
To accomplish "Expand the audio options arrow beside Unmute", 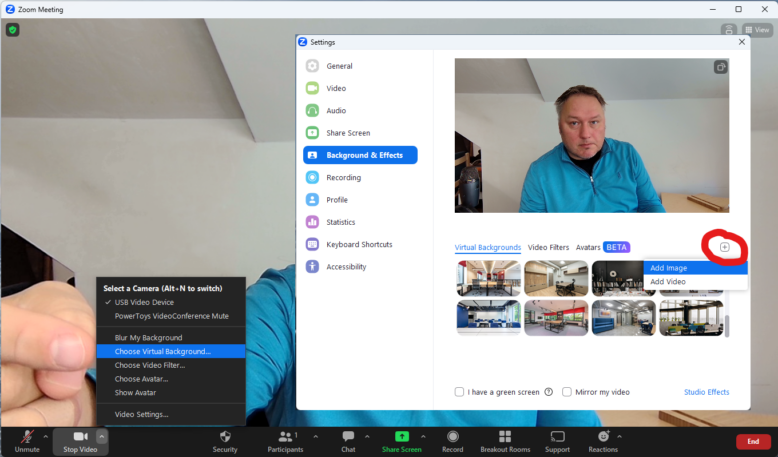I will (x=45, y=436).
